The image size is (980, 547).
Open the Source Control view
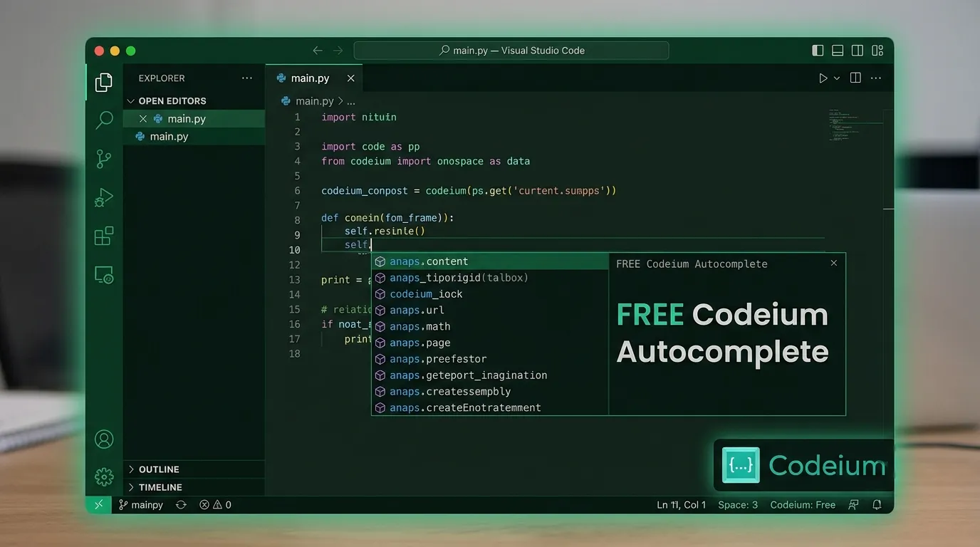[x=104, y=159]
